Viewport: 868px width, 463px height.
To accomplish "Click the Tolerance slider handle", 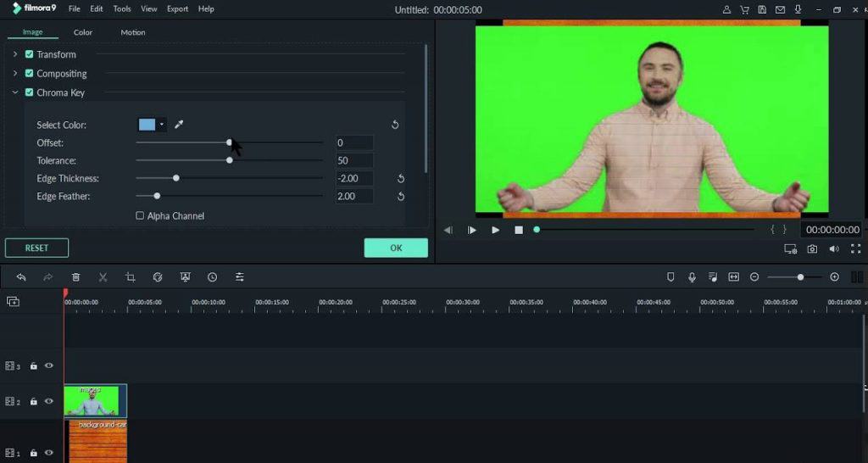I will tap(230, 160).
